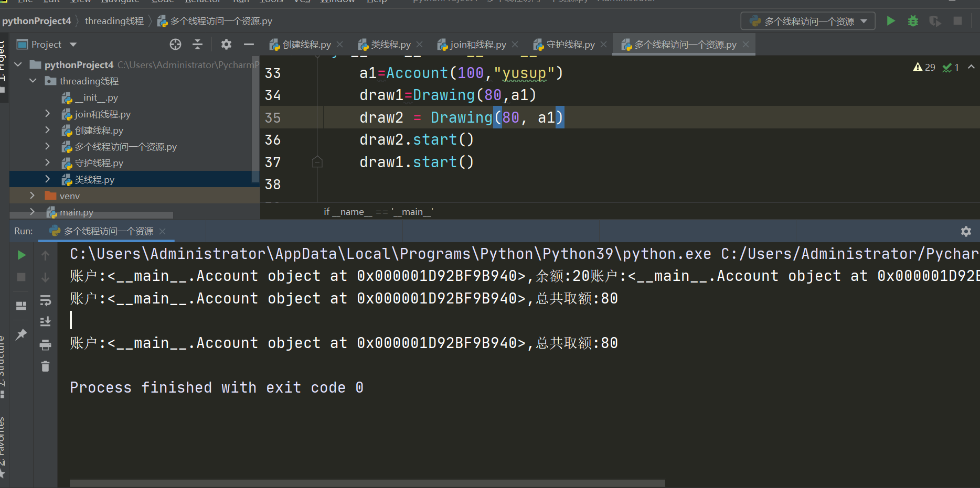Click 'Process finished with exit code 0' text

[217, 387]
